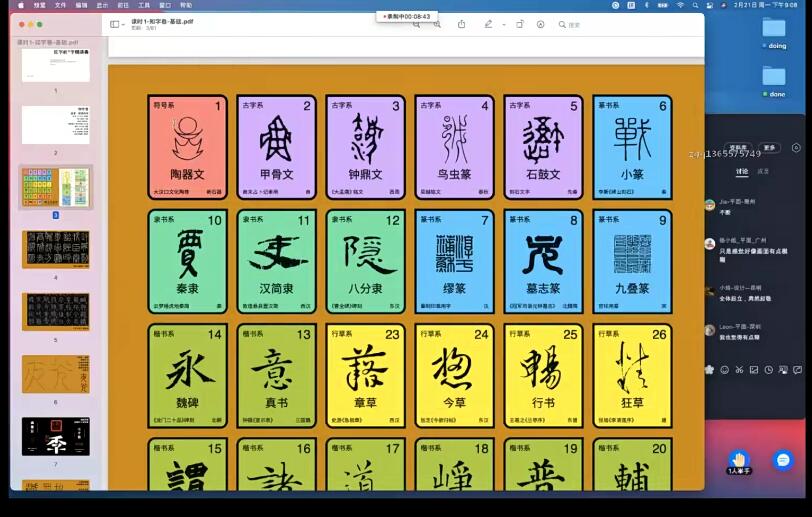Click the scissors screenshot icon in chat
Screen dimensions: 812x517
(741, 369)
